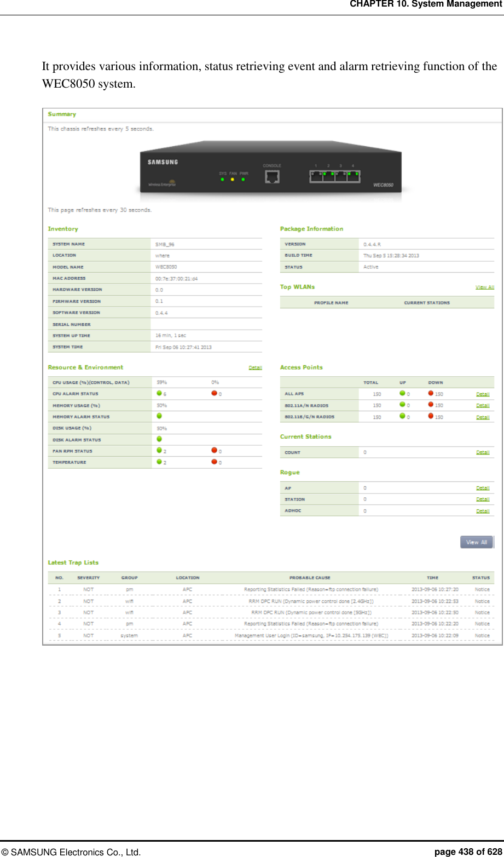Click the Severity column header in trap list
Image resolution: width=504 pixels, height=857 pixels.
click(89, 578)
